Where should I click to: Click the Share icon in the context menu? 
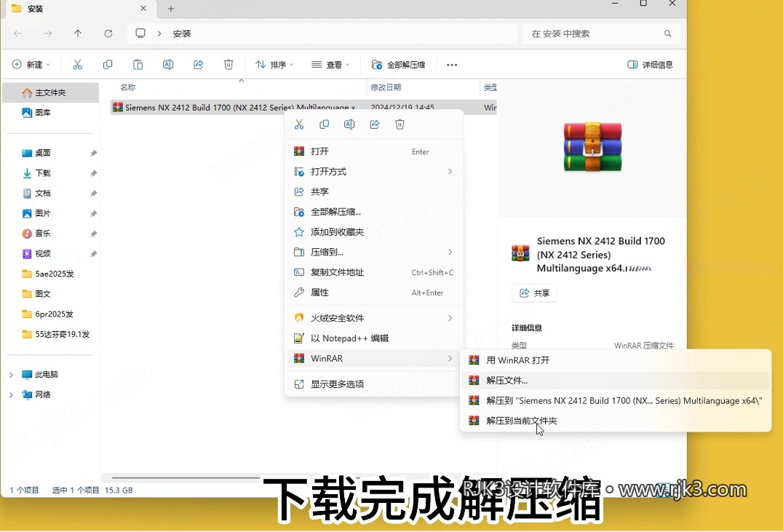click(x=375, y=124)
